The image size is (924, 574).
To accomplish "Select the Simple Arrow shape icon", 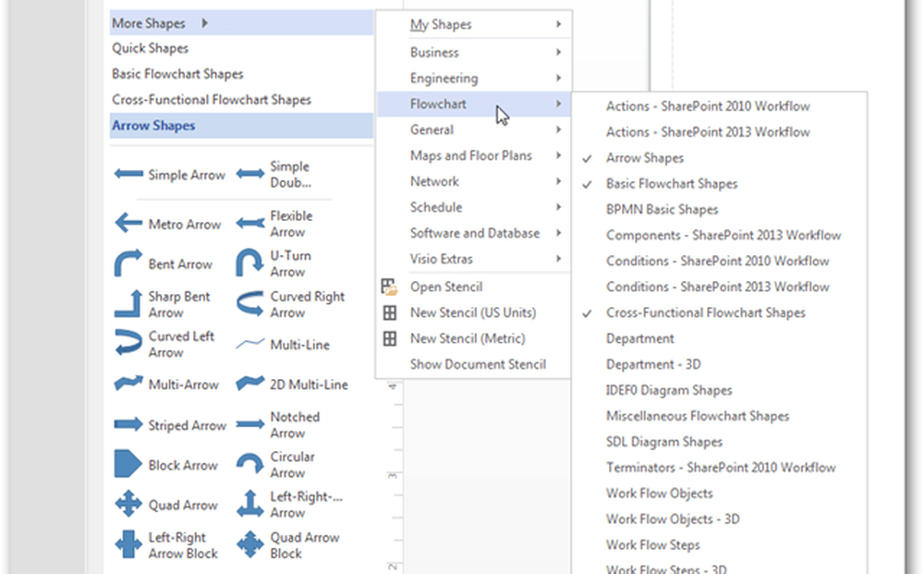I will [x=128, y=174].
